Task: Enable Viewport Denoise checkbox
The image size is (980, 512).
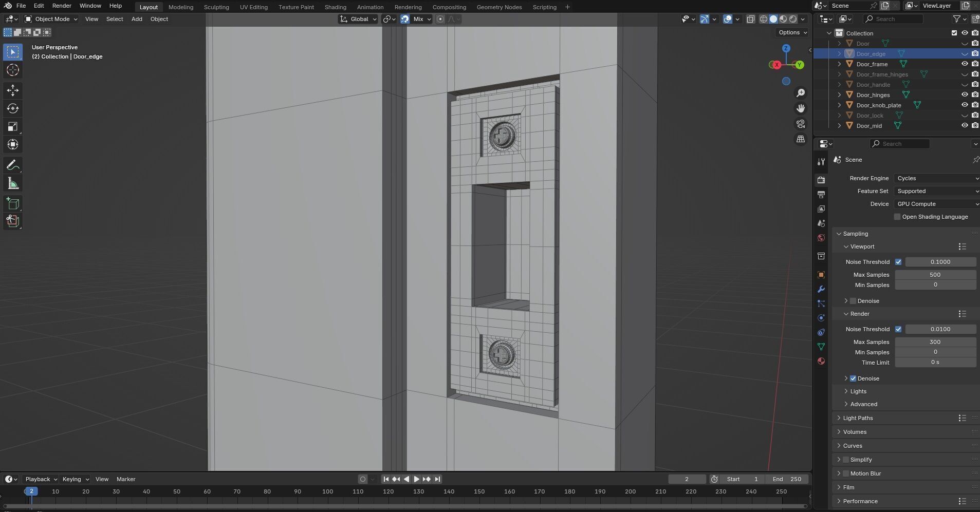Action: pos(853,301)
